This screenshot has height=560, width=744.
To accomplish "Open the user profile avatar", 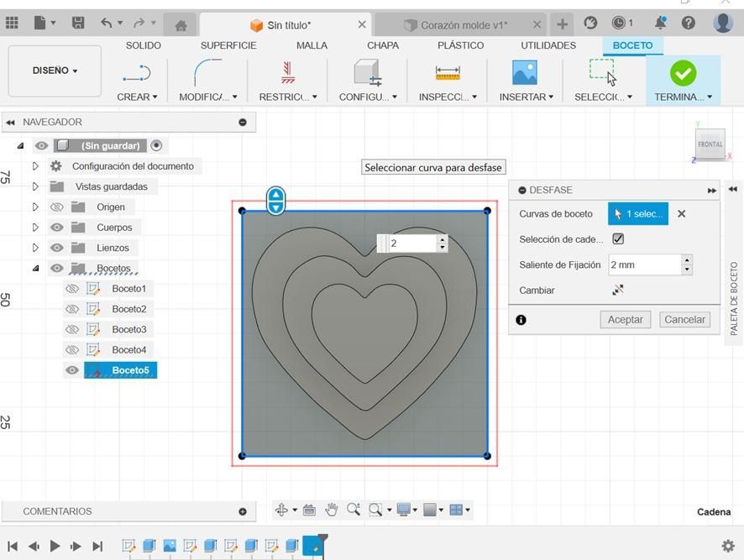I will (723, 23).
